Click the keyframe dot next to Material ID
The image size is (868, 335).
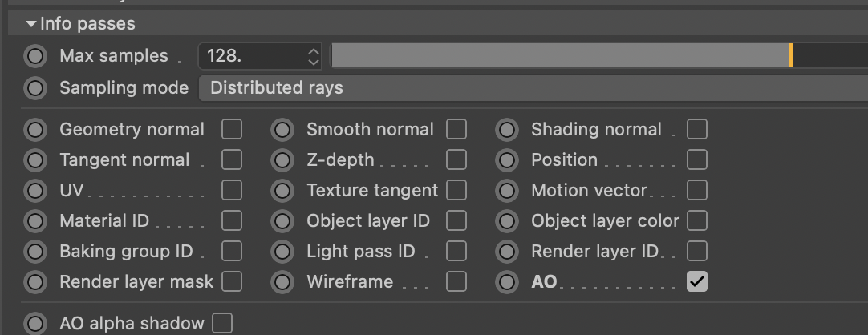click(x=35, y=221)
